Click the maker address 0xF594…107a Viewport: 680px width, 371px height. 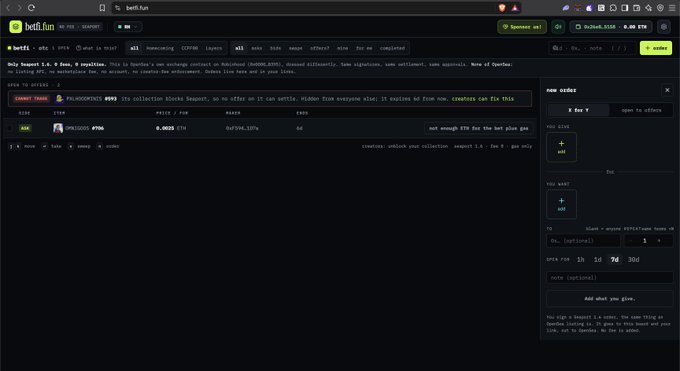pos(242,128)
